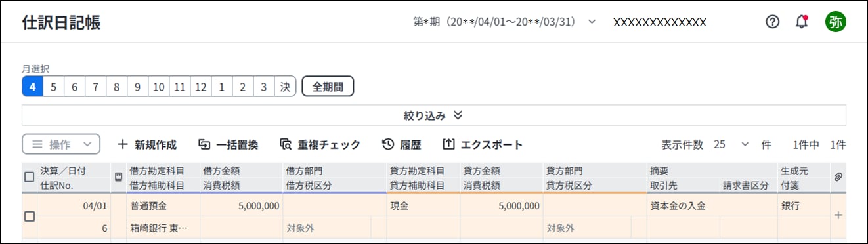Click the XXXXXXXXXXXXX company name

point(660,22)
